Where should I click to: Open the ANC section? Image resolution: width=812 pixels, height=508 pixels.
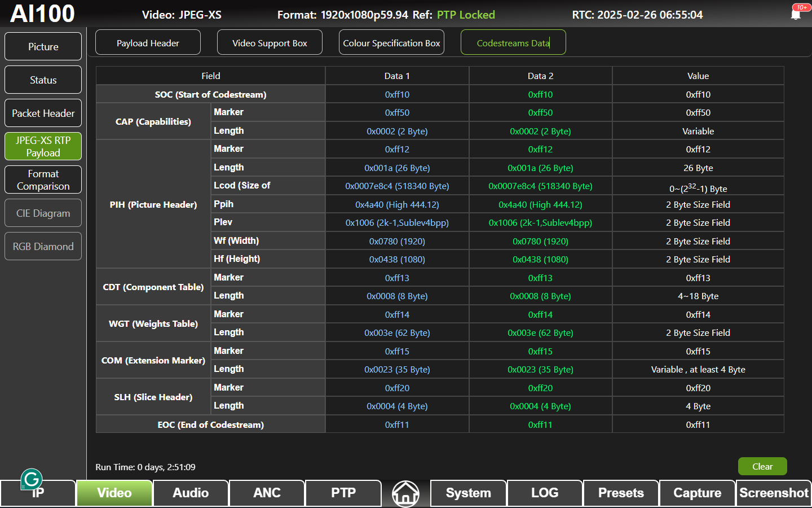[267, 493]
